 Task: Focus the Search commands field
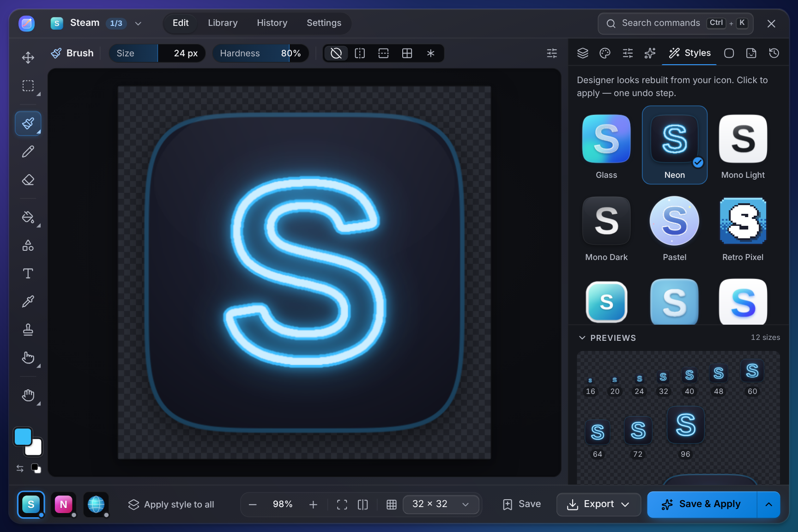click(675, 23)
